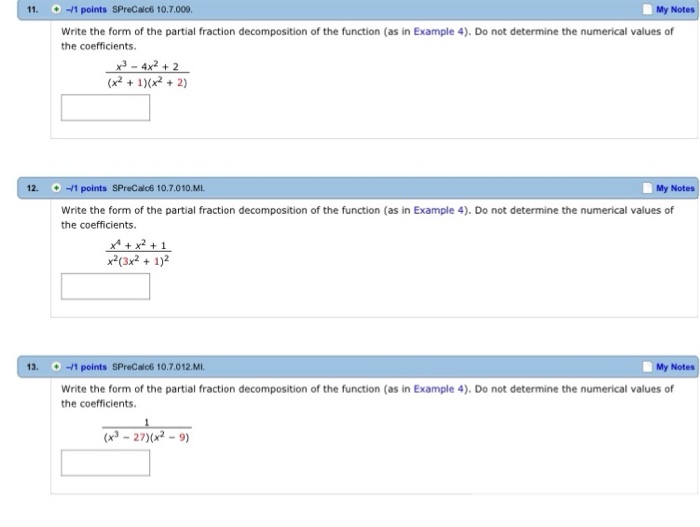Click the -/1 points label on question 12

(x=87, y=188)
